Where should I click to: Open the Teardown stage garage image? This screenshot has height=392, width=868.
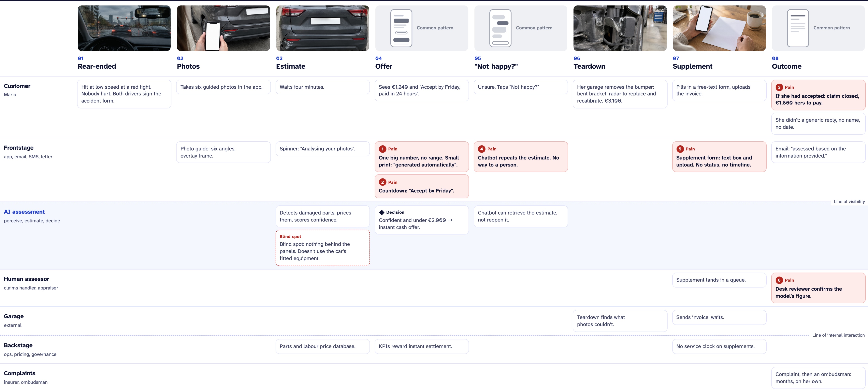[620, 28]
